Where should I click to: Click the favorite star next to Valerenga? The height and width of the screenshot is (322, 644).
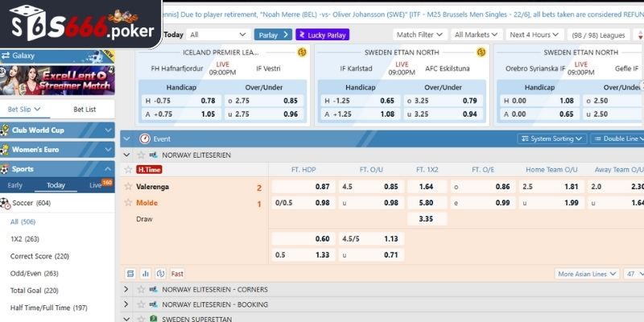[x=128, y=187]
